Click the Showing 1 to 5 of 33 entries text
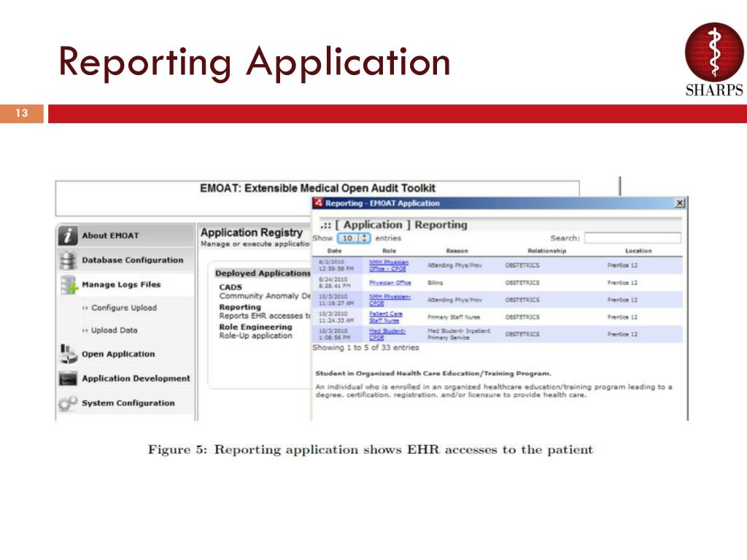Viewport: 747px width, 560px height. (365, 348)
